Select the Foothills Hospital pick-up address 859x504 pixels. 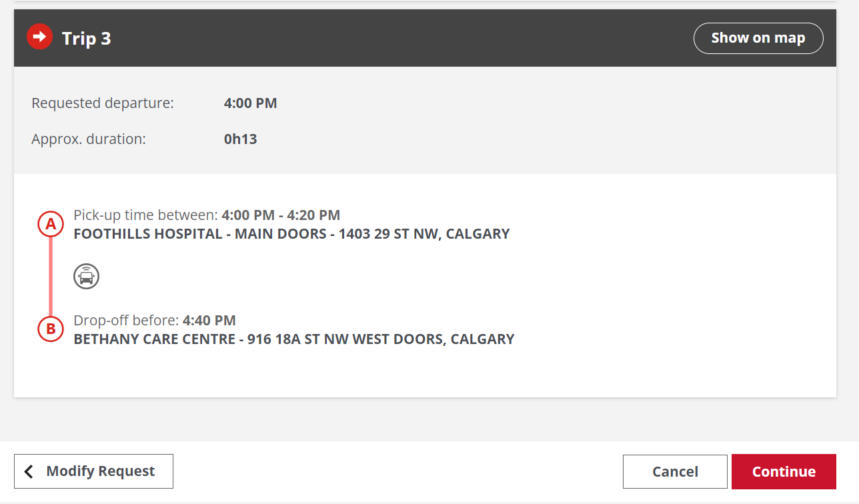pyautogui.click(x=291, y=234)
